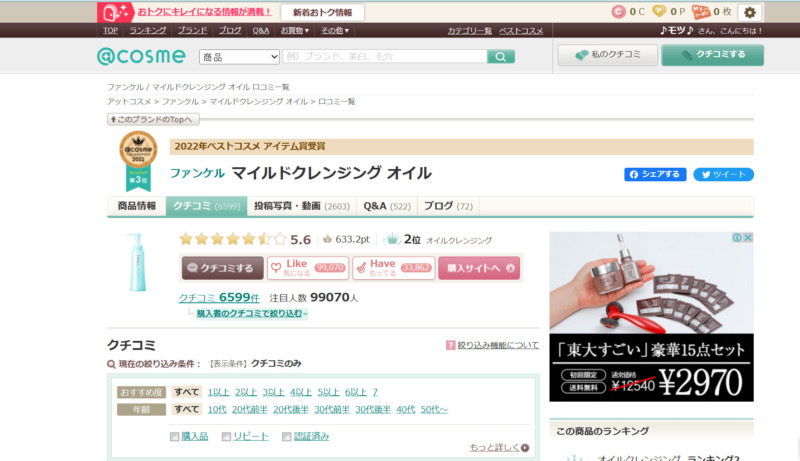Screen dimensions: 800x461
Task: Check the リピート checkbox
Action: (x=226, y=437)
